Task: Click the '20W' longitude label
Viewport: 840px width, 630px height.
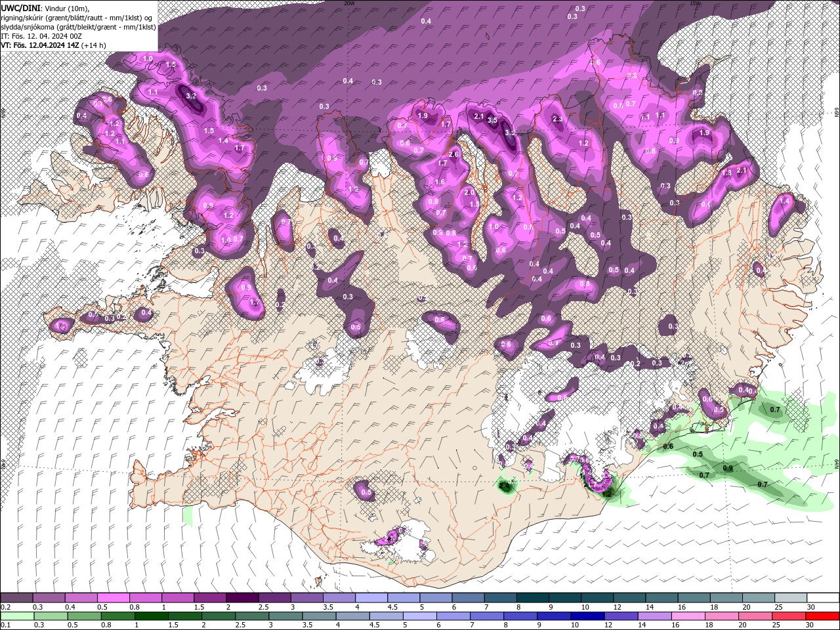Action: 349,3
